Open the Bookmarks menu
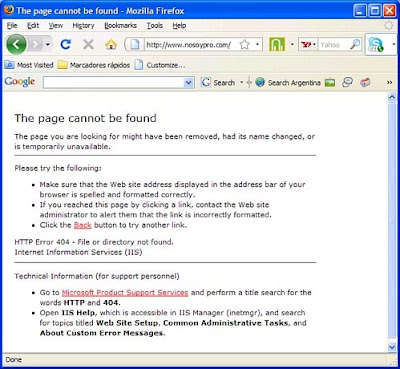The width and height of the screenshot is (400, 369). (120, 26)
